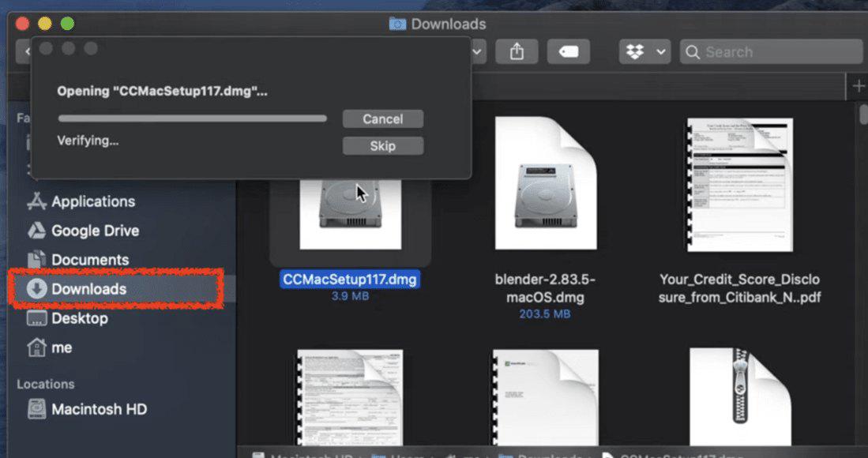This screenshot has width=868, height=458.
Task: Open the Share toolbar button
Action: pos(517,52)
